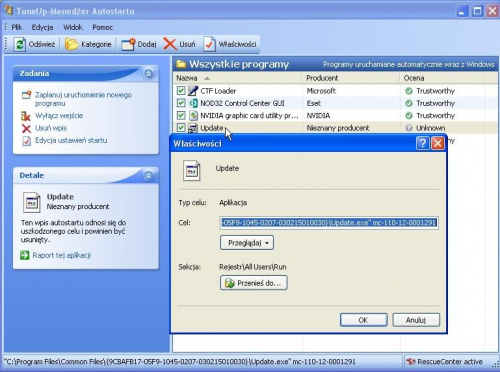Click RescueCenter active status text
This screenshot has width=500, height=372.
click(x=450, y=362)
